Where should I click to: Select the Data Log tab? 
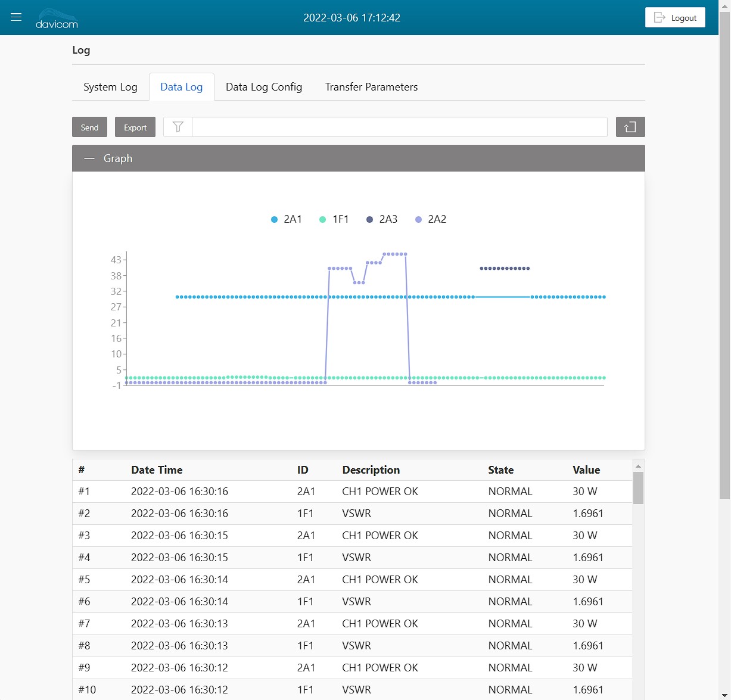182,87
